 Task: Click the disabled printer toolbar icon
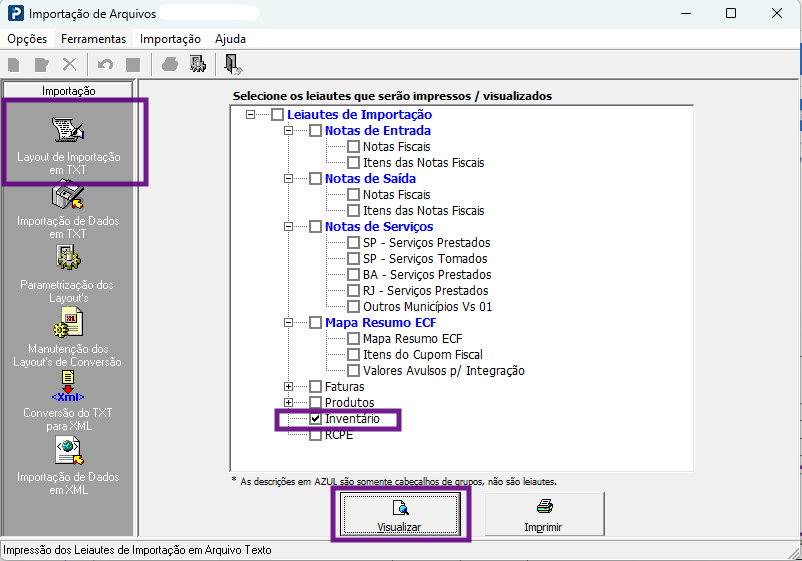[170, 64]
